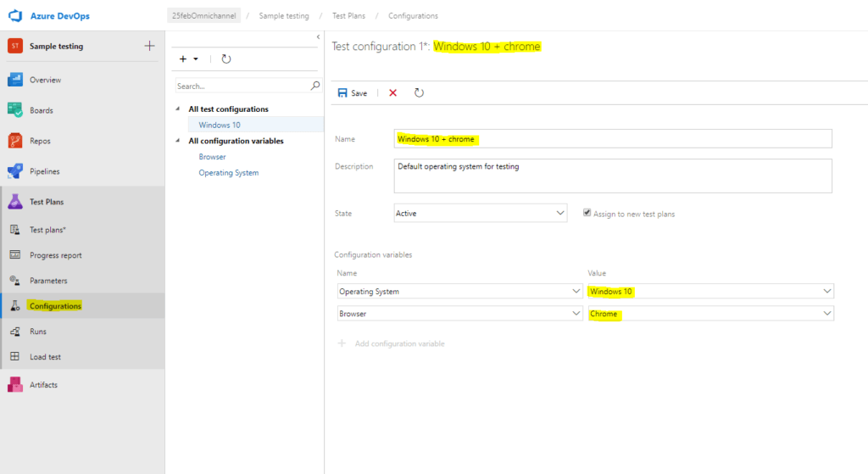Image resolution: width=868 pixels, height=474 pixels.
Task: Click the Save disk icon
Action: click(342, 93)
